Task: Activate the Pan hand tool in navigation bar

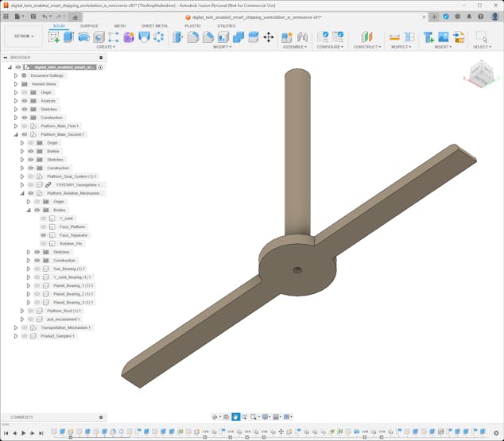Action: pos(235,416)
